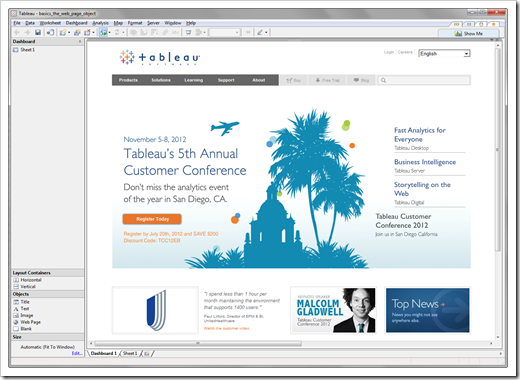The image size is (520, 380).
Task: Click the Sort Descending toolbar icon
Action: coord(154,32)
